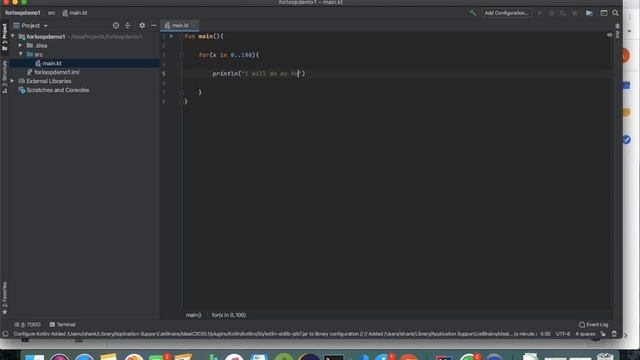The image size is (640, 360).
Task: Toggle tool window quick-access icon in status bar
Action: pos(5,334)
